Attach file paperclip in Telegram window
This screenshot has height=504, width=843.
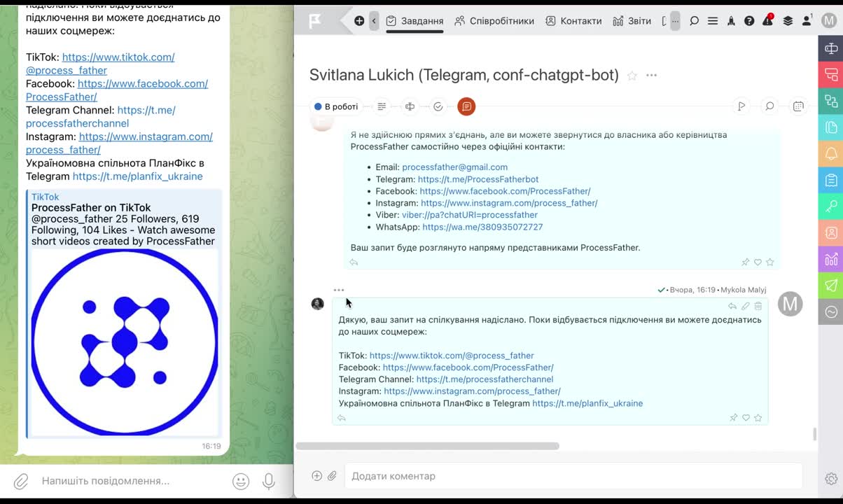click(21, 481)
